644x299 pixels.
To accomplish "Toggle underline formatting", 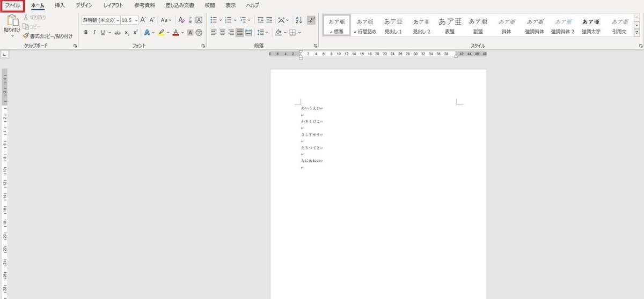I will point(103,32).
